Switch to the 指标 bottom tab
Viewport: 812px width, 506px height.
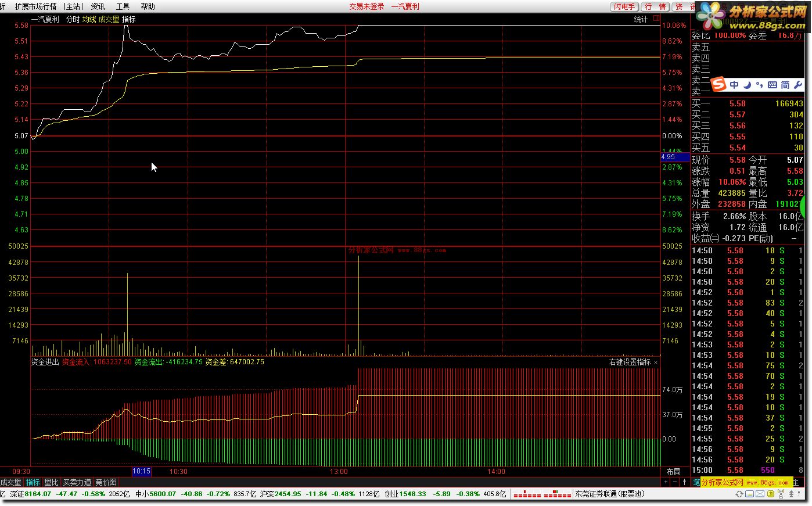coord(33,482)
